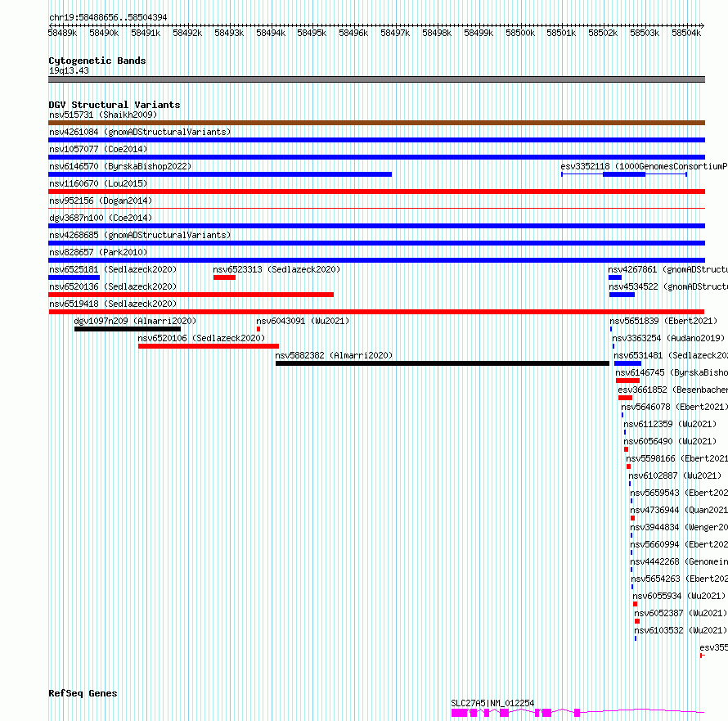Viewport: 728px width, 721px height.
Task: Click nsv828657 (Park2010) variant label
Action: [x=98, y=252]
